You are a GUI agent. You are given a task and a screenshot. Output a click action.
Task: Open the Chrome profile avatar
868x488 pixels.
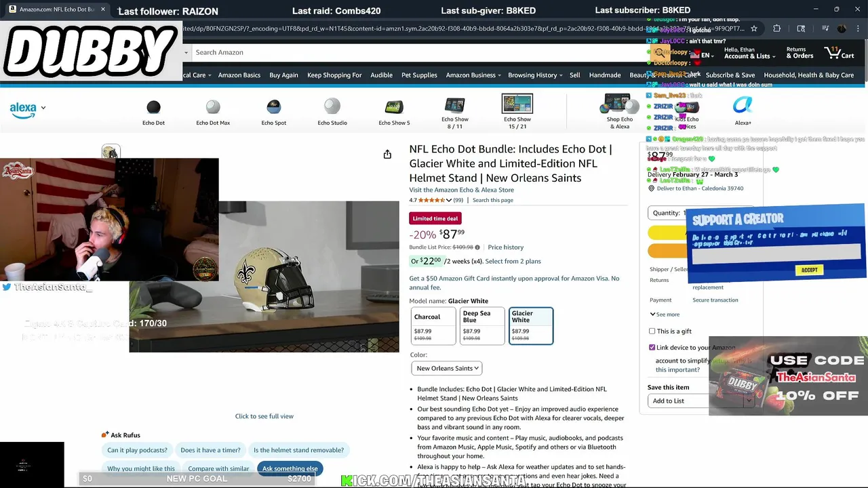[x=842, y=28]
